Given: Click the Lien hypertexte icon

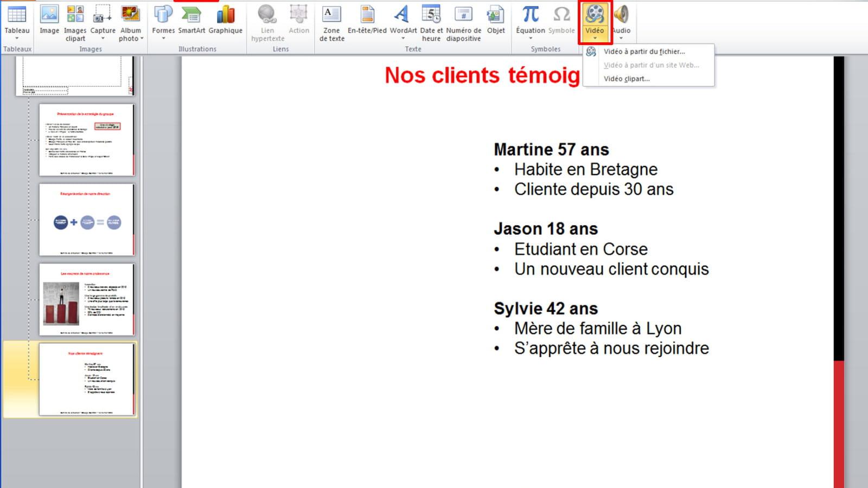Looking at the screenshot, I should pyautogui.click(x=267, y=15).
